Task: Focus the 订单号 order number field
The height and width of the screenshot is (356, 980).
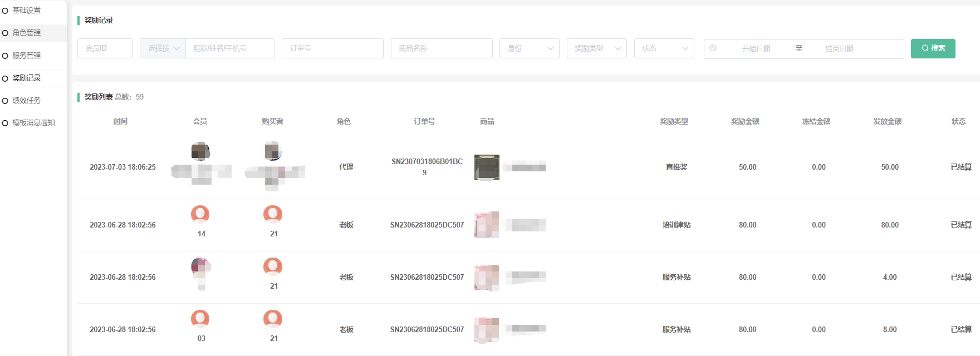Action: [x=332, y=48]
